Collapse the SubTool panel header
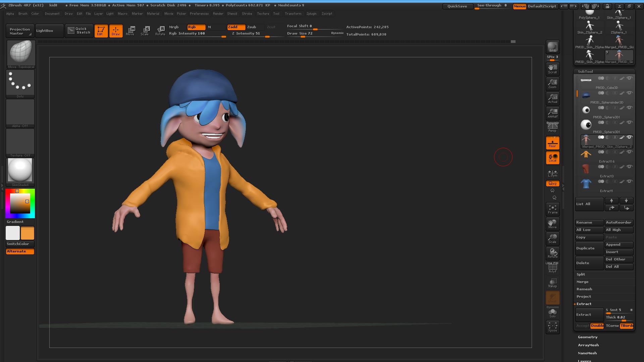Screen dimensions: 644x362 point(585,71)
